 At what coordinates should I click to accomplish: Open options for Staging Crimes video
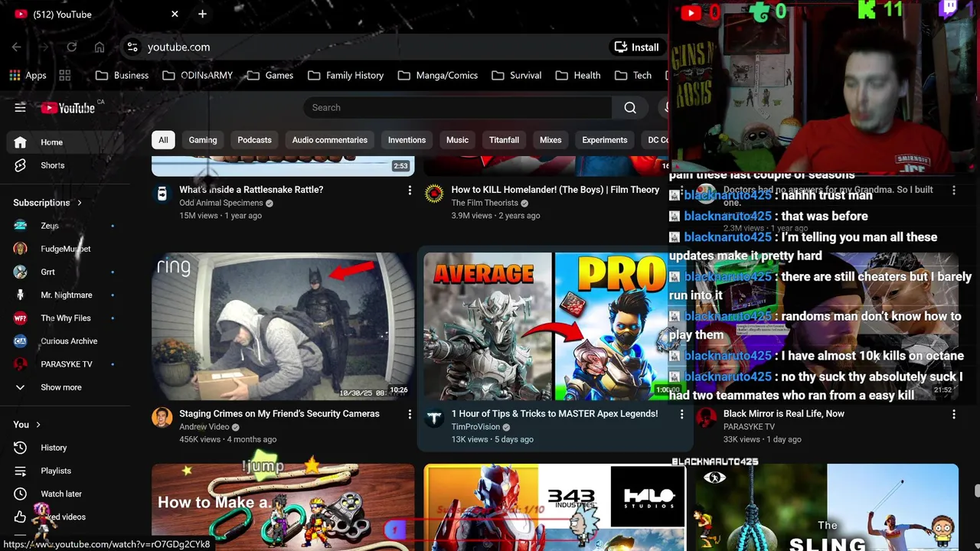pyautogui.click(x=410, y=414)
